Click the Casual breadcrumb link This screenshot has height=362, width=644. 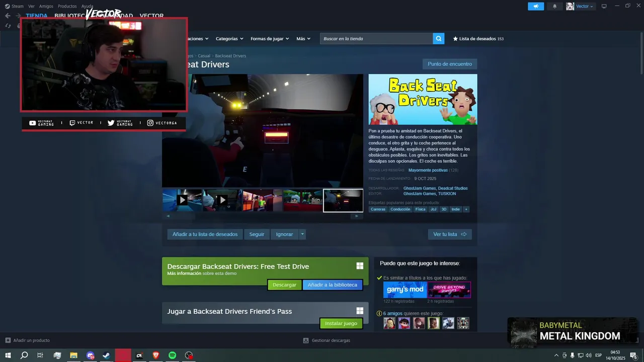tap(204, 56)
